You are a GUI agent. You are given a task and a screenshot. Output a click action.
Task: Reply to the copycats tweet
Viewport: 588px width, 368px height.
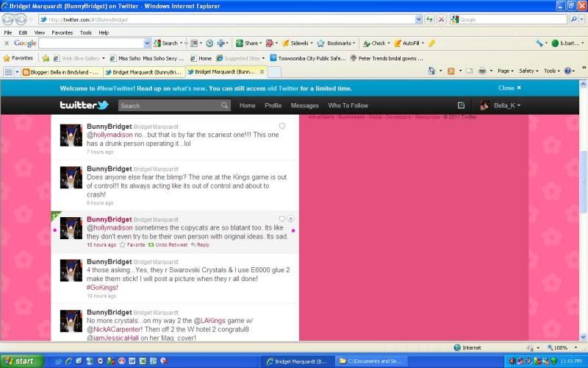click(200, 245)
